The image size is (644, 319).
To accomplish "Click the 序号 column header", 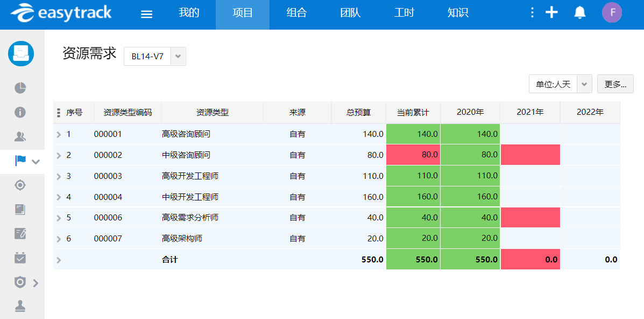I will click(74, 113).
